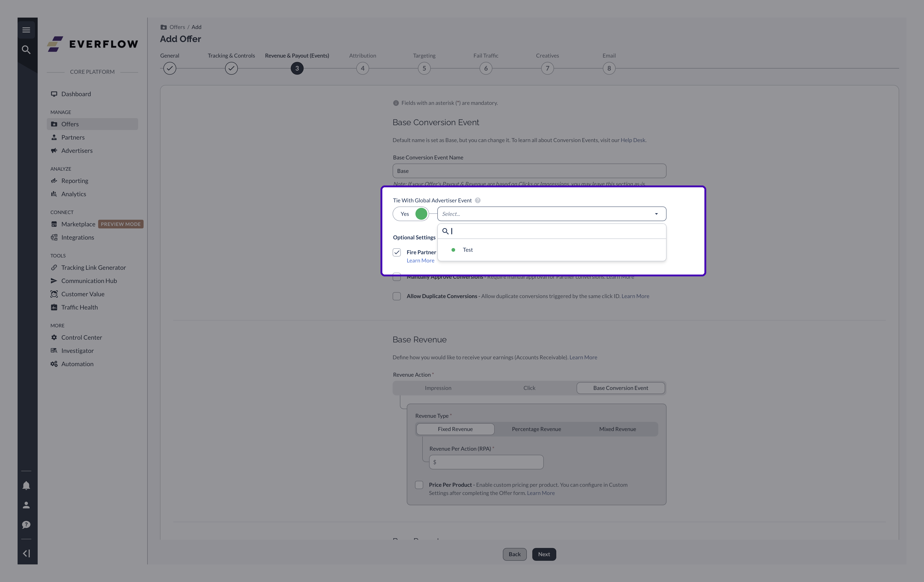Check Manually Approve Conversions checkbox
This screenshot has height=582, width=924.
[397, 277]
